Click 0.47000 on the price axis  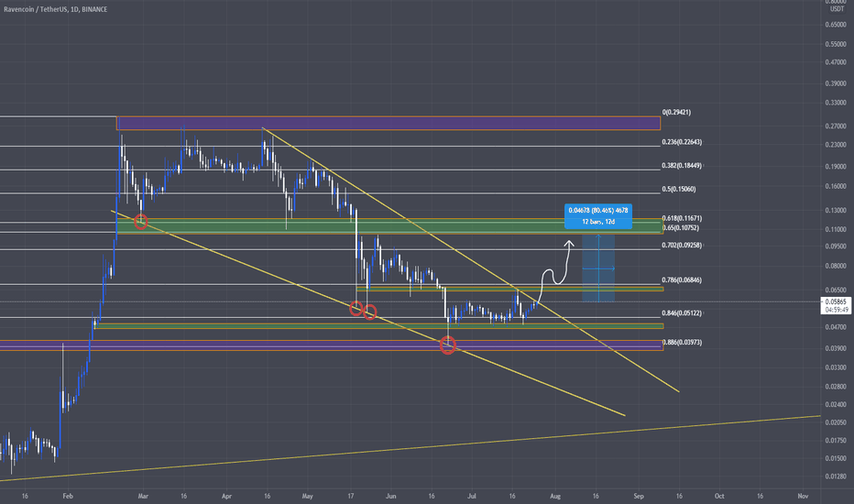pyautogui.click(x=836, y=63)
